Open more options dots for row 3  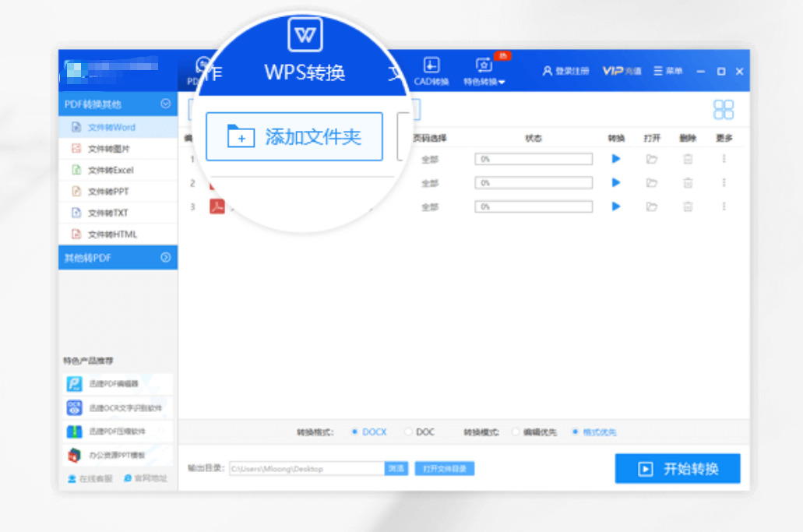tap(724, 206)
